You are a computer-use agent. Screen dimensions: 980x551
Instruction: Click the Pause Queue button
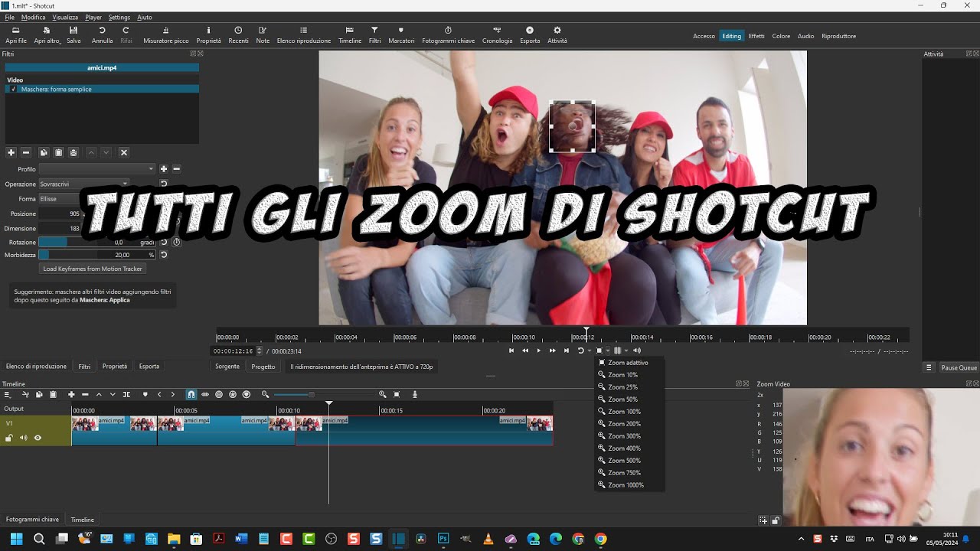959,367
